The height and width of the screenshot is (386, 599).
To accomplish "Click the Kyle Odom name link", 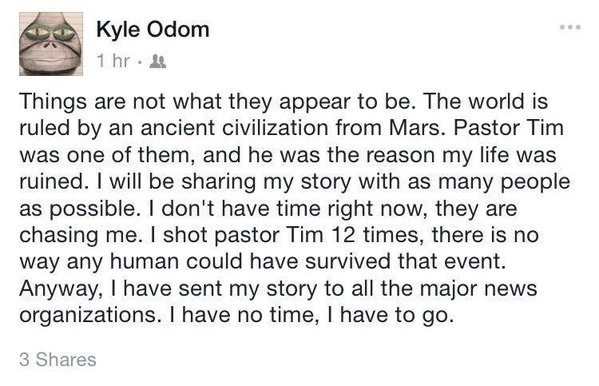I will pyautogui.click(x=153, y=30).
